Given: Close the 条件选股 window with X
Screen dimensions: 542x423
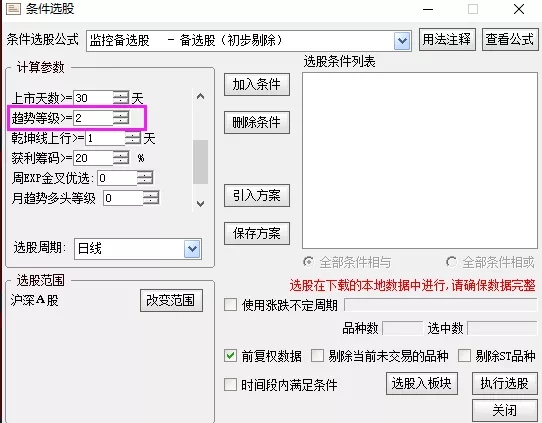Looking at the screenshot, I should click(519, 9).
